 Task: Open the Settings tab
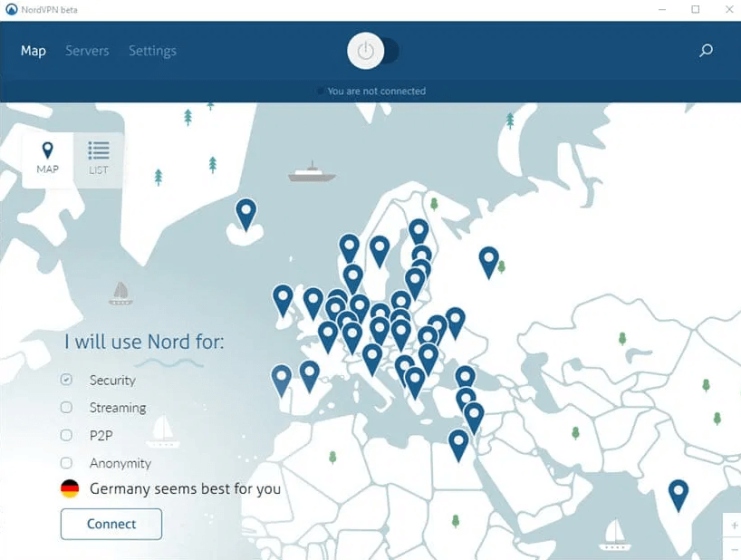(152, 51)
